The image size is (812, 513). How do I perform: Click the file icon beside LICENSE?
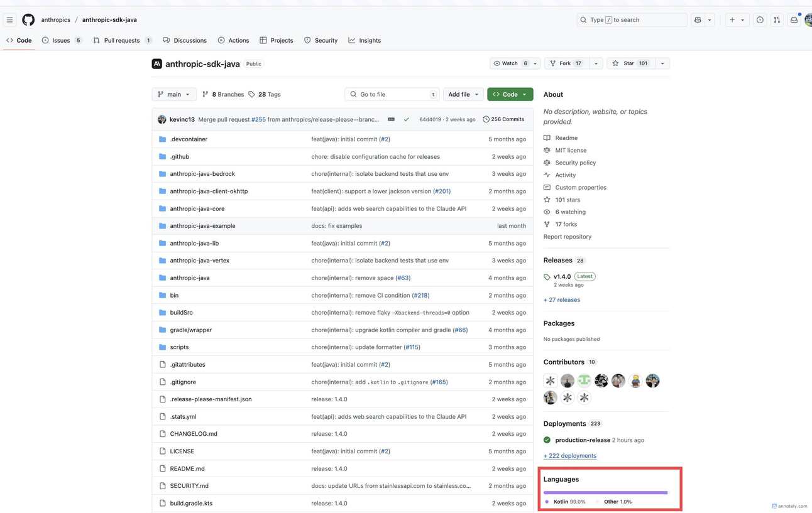163,451
